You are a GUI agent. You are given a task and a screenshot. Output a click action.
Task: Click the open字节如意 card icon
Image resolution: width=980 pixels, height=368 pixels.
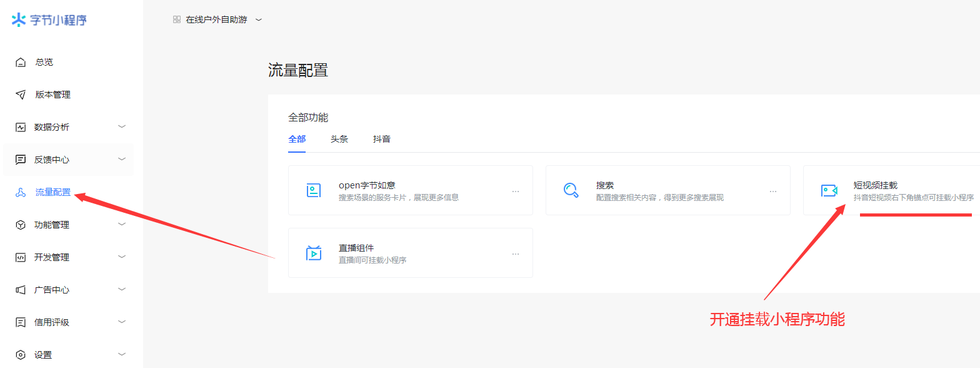pos(314,191)
